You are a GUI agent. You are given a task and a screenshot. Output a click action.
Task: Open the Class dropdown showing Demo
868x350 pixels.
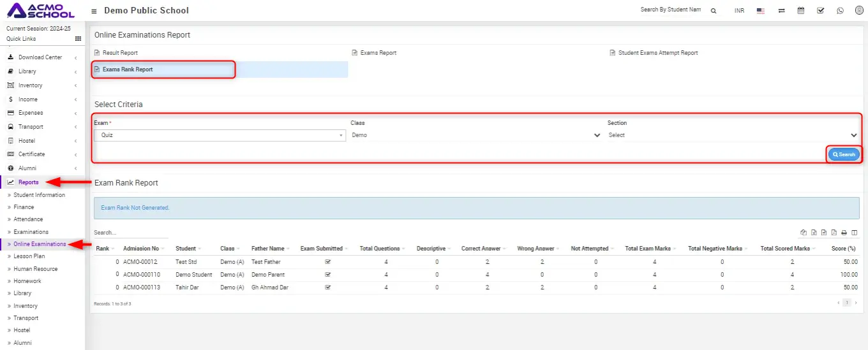(475, 135)
